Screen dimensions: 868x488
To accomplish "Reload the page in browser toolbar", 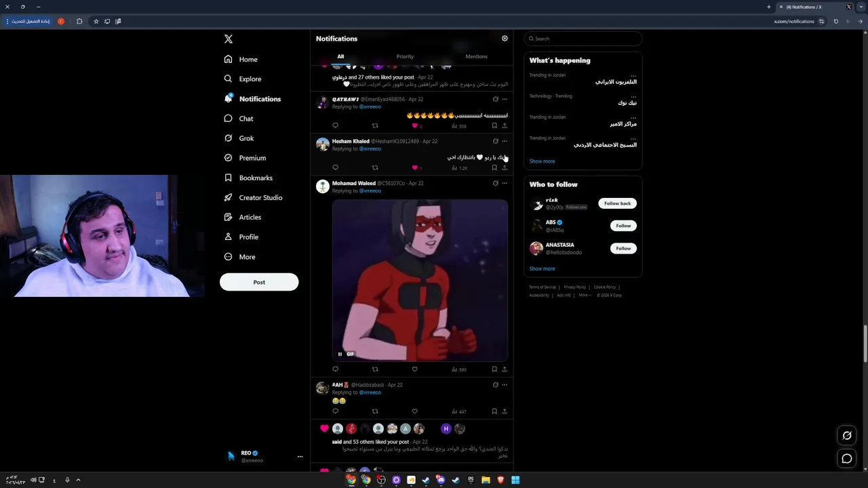I will pos(835,22).
